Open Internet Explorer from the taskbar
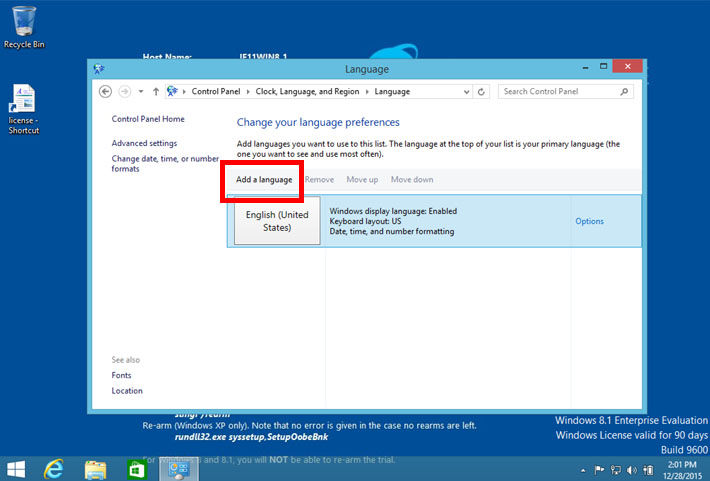 click(x=54, y=468)
